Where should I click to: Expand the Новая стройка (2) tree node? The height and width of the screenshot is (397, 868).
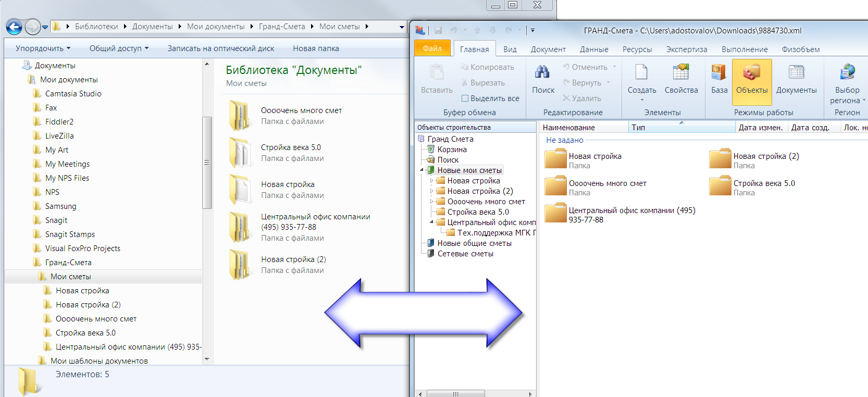click(x=431, y=191)
